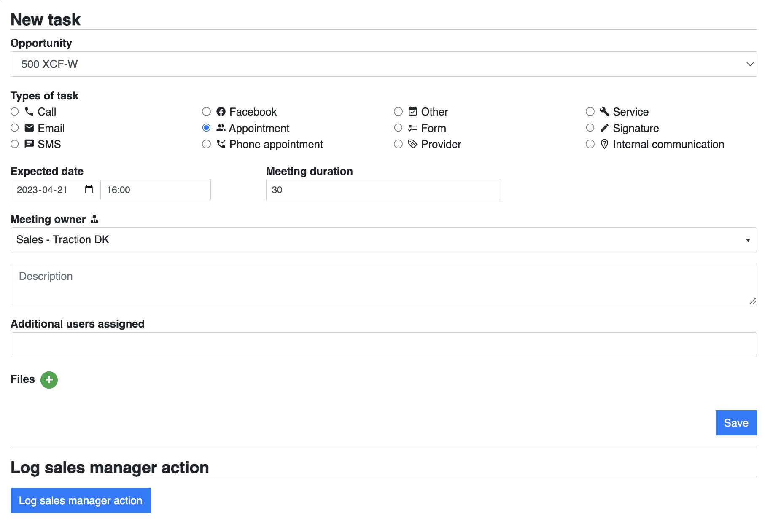The width and height of the screenshot is (765, 532).
Task: Click the Service wrench icon
Action: point(604,112)
